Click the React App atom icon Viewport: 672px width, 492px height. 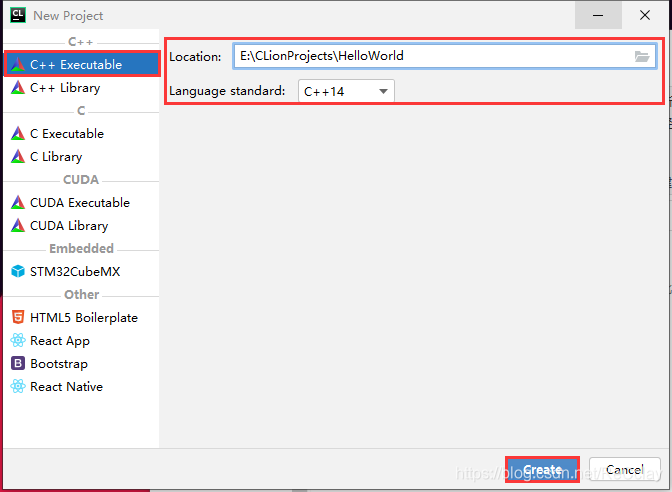pyautogui.click(x=18, y=340)
